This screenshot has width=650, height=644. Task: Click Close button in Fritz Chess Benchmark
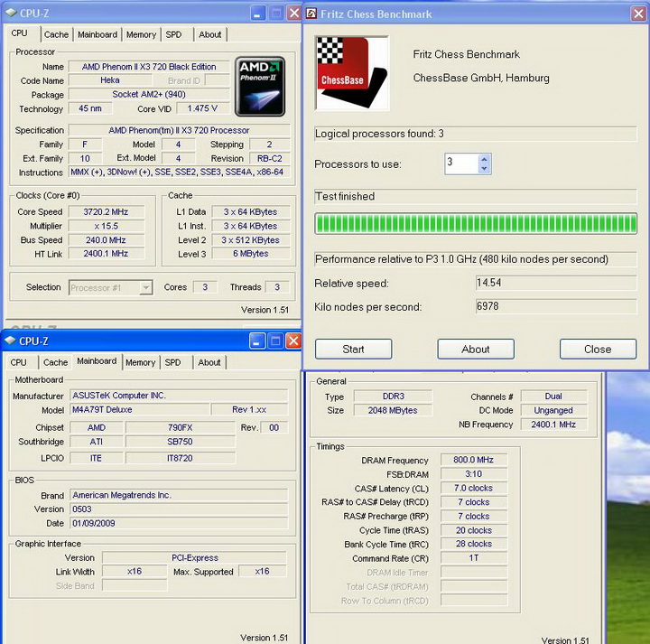598,350
